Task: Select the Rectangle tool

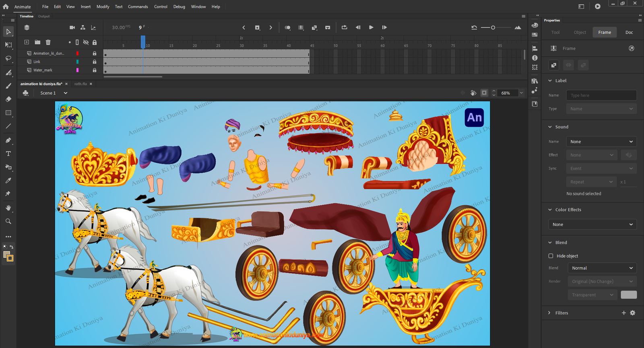Action: coord(8,113)
